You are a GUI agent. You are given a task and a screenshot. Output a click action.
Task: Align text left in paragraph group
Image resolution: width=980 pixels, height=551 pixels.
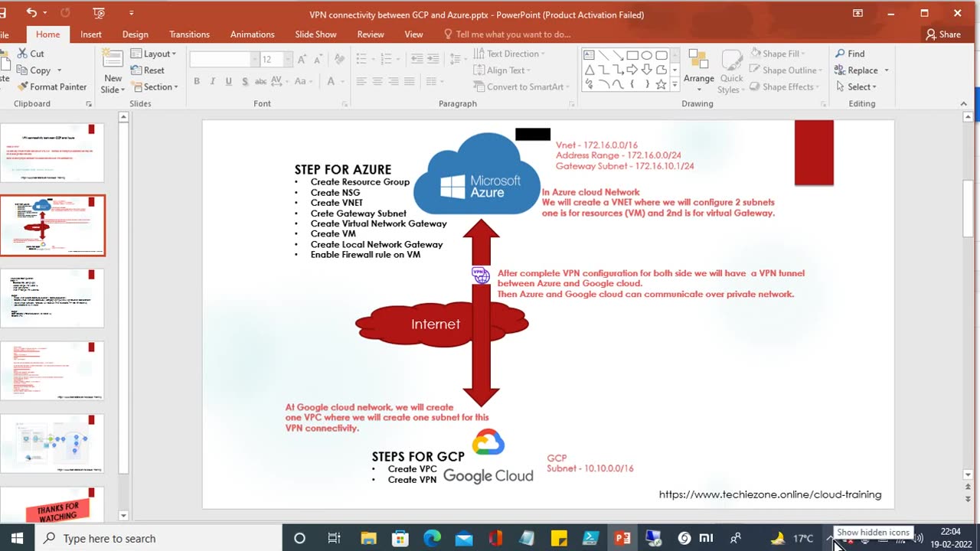point(361,81)
